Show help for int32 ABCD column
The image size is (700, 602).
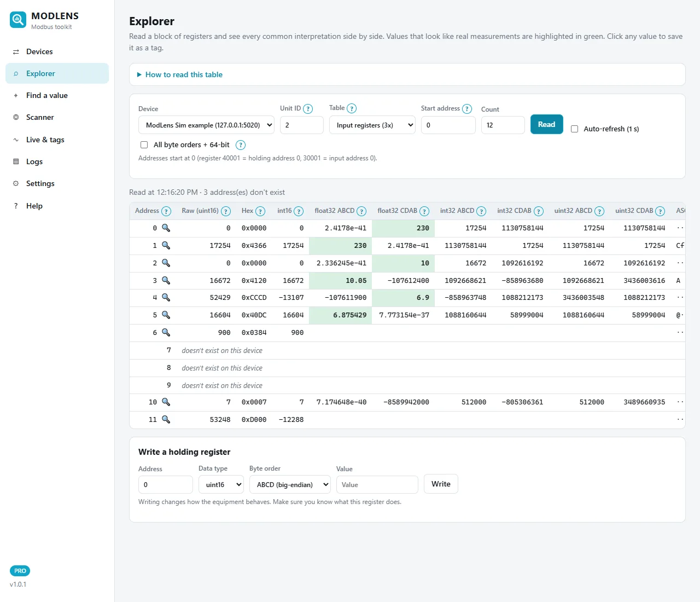pos(481,211)
